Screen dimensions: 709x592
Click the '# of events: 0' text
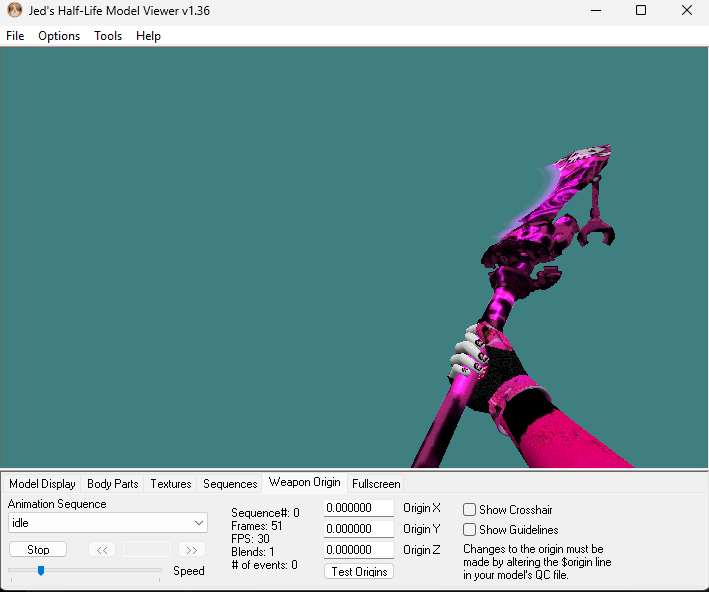(265, 565)
